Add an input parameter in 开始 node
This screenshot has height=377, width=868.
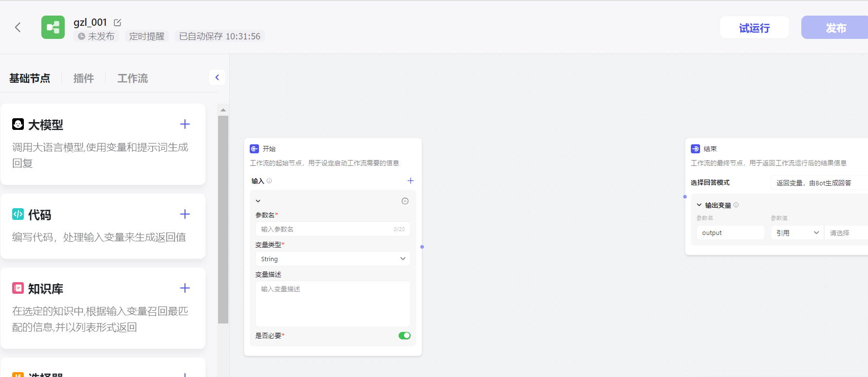(x=411, y=181)
